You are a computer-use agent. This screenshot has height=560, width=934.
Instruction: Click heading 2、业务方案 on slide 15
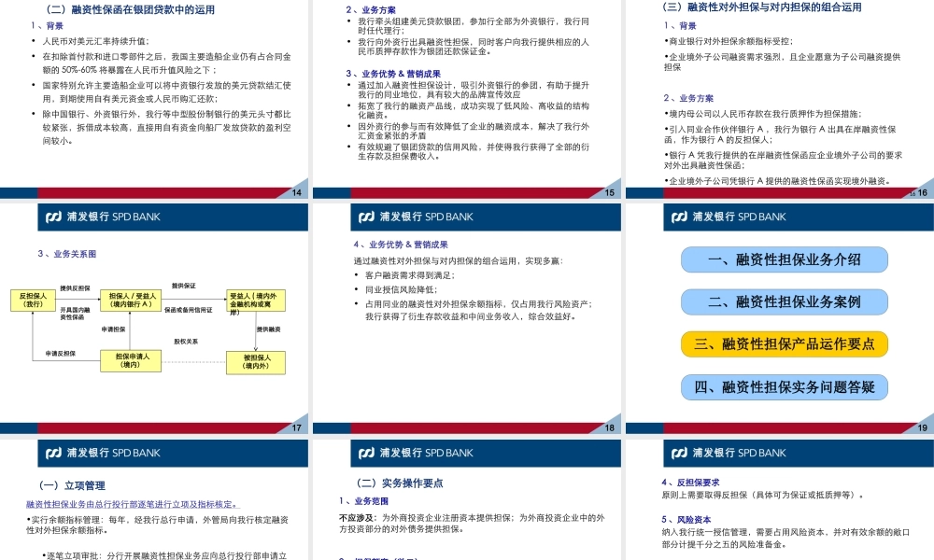click(x=371, y=10)
